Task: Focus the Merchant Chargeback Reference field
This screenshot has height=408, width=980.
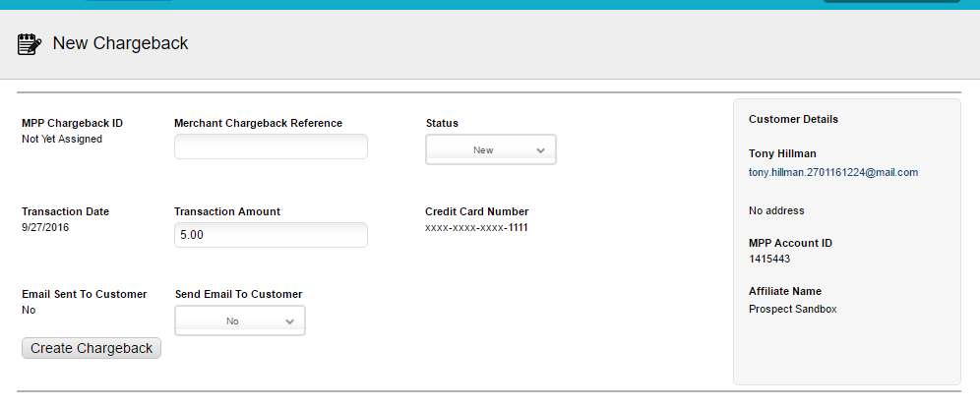Action: (271, 147)
